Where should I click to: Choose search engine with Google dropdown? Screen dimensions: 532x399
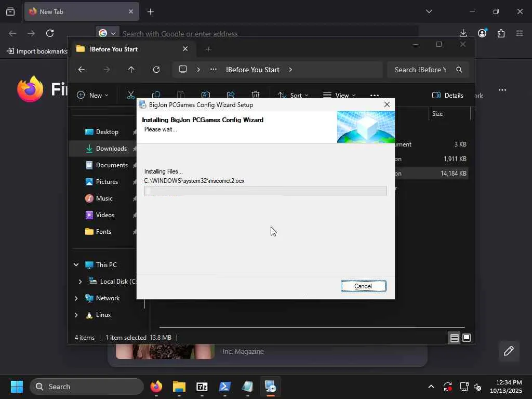pos(107,33)
